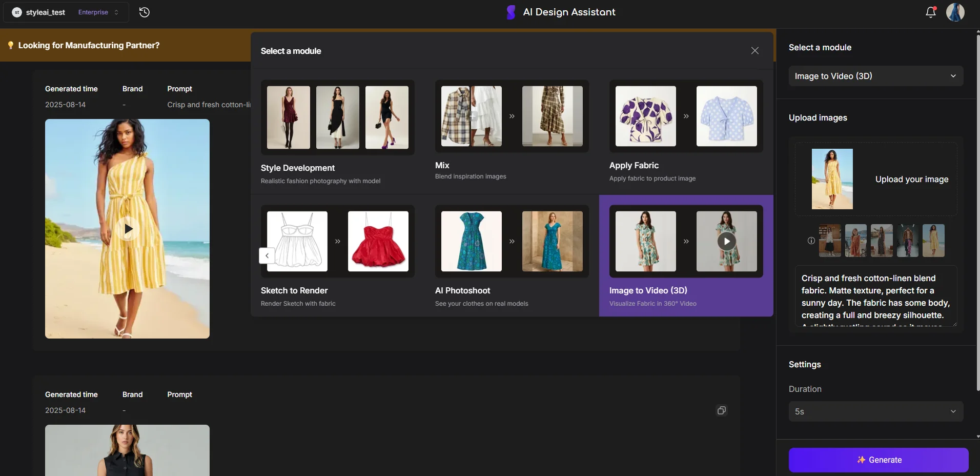980x476 pixels.
Task: Expand the styleai_test Enterprise workspace switcher
Action: point(66,12)
